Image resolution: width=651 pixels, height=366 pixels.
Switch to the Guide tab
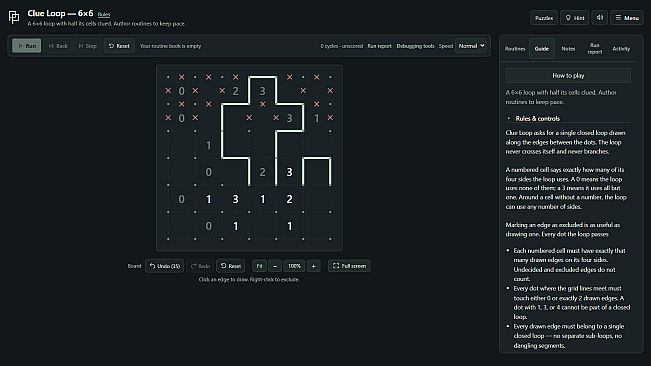[x=541, y=49]
